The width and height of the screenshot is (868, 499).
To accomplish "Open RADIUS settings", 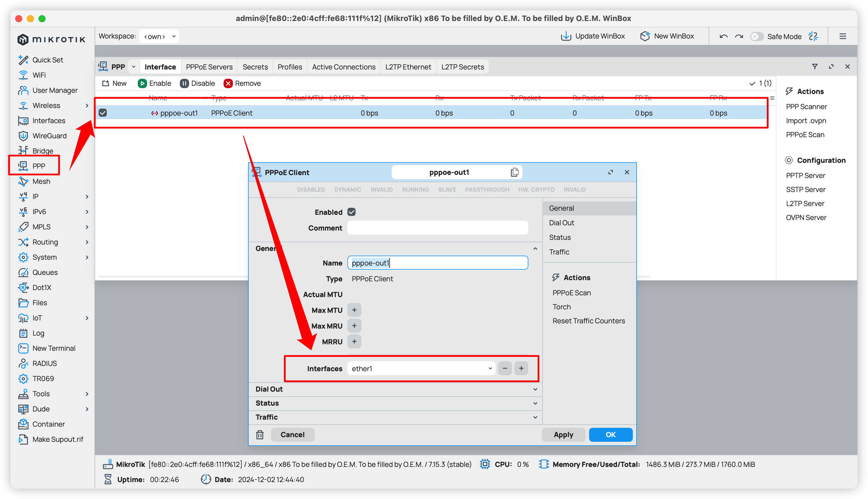I will pyautogui.click(x=45, y=363).
